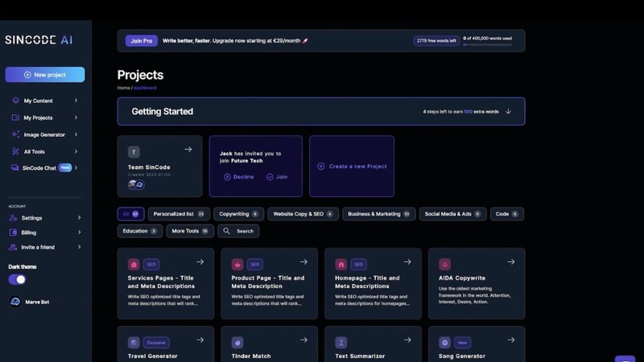The height and width of the screenshot is (362, 644).
Task: Expand Invite a friend chevron
Action: click(x=79, y=247)
